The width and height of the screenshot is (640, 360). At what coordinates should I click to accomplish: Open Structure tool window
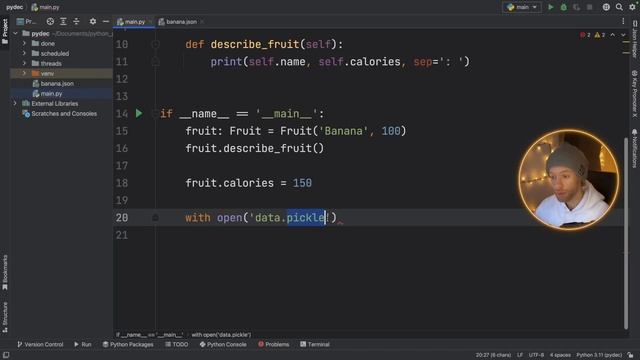click(5, 317)
